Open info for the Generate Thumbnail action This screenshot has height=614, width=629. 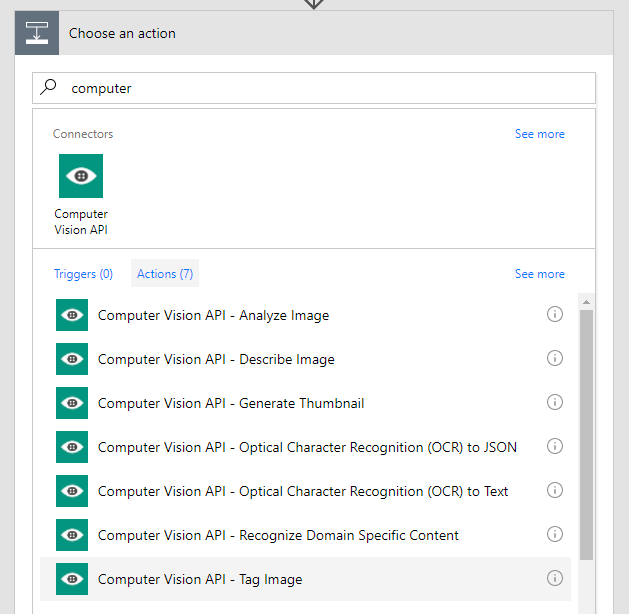click(x=555, y=402)
